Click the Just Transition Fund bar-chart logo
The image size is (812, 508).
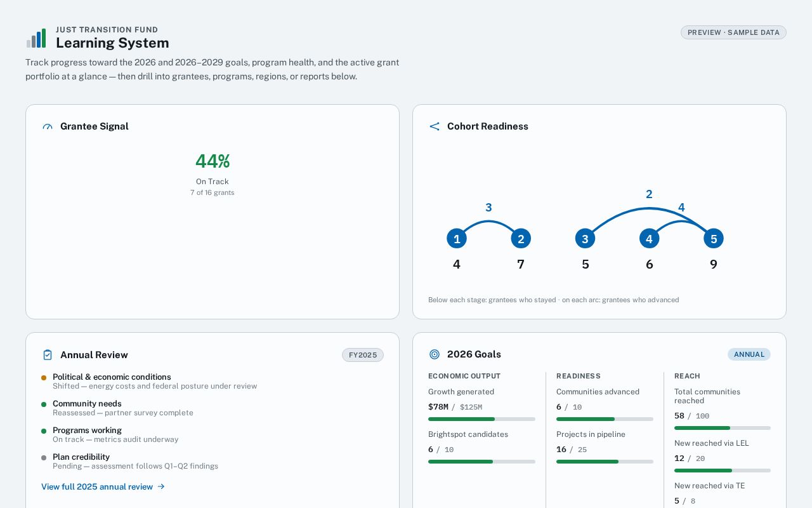tap(36, 38)
